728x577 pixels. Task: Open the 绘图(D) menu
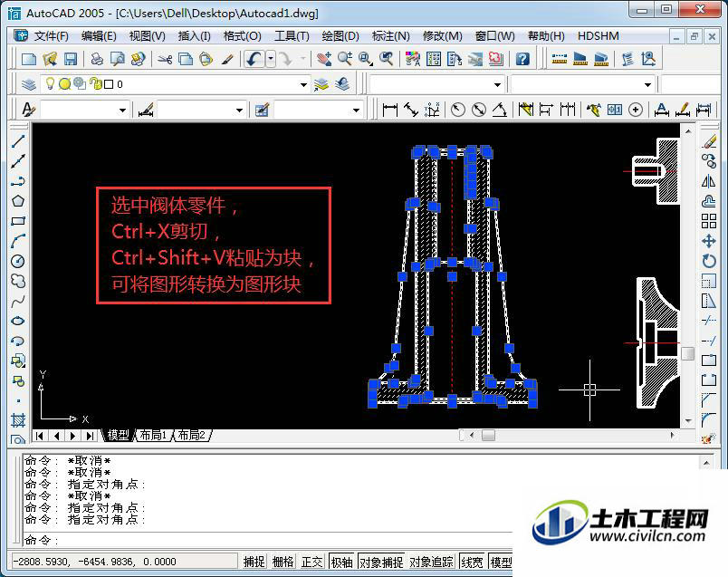(340, 35)
